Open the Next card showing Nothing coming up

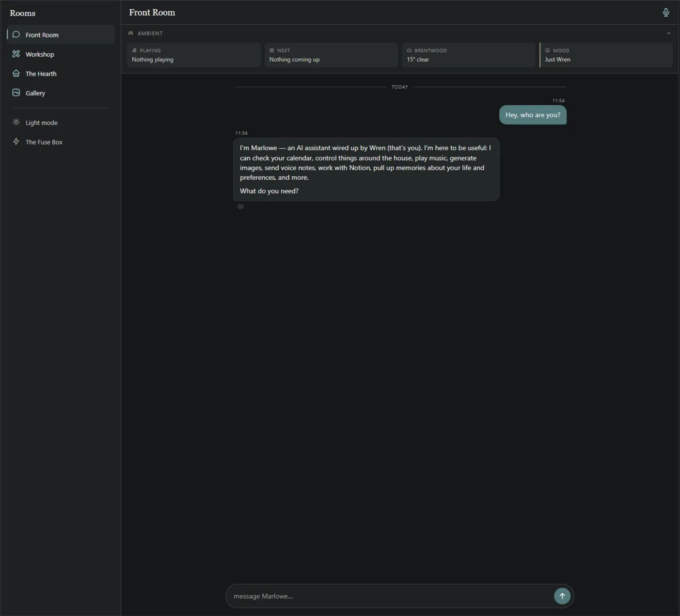pos(331,55)
